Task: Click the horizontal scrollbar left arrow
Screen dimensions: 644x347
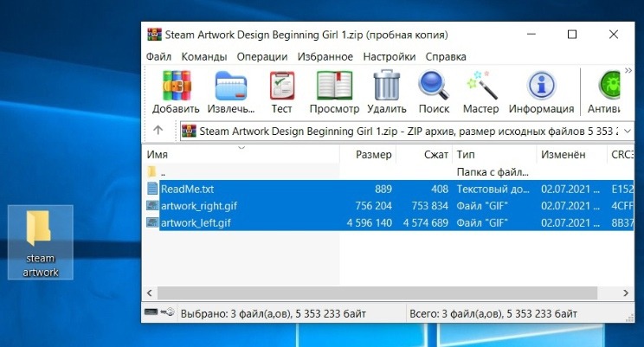Action: click(150, 292)
